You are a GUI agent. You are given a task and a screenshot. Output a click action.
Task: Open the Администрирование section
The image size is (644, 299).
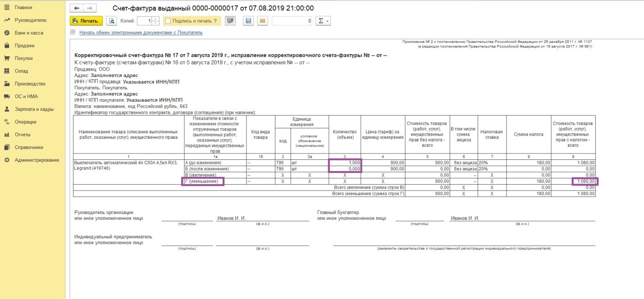click(37, 160)
